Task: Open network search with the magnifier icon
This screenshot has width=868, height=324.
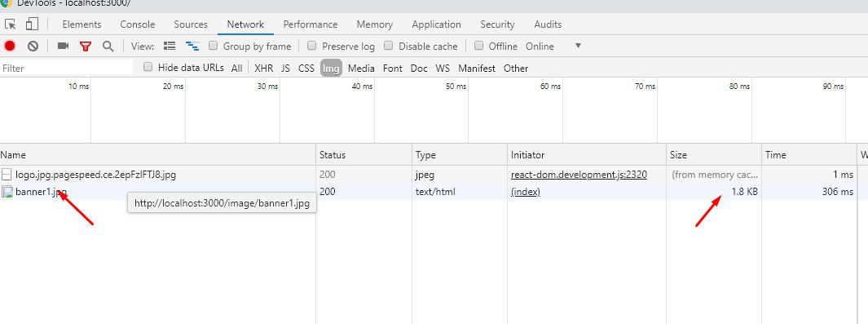Action: coord(108,46)
